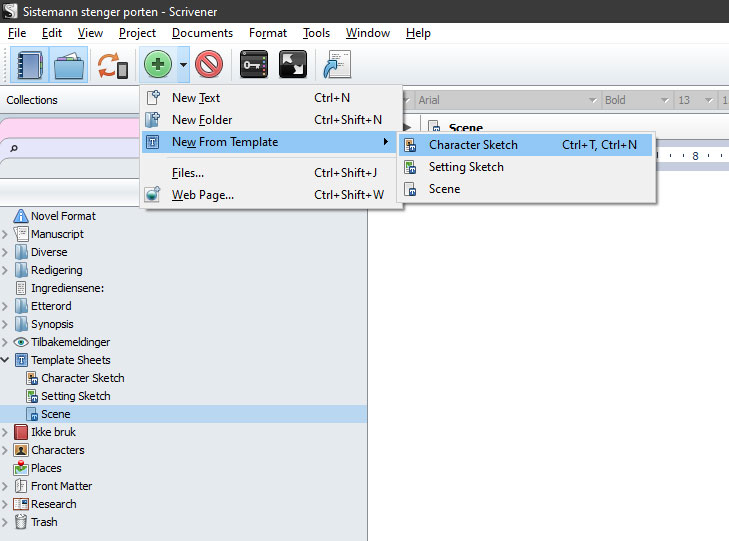Click the Places map pin icon
This screenshot has height=541, width=729.
21,468
